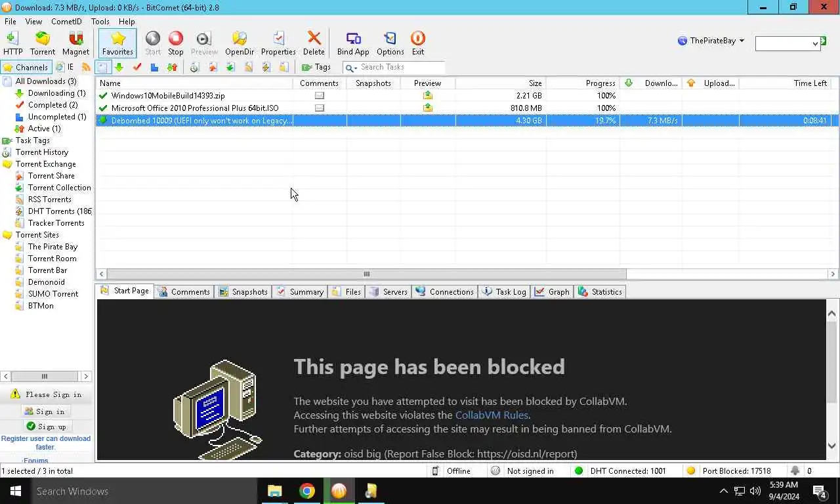The height and width of the screenshot is (504, 840).
Task: Toggle the Favorites panel button
Action: 117,43
